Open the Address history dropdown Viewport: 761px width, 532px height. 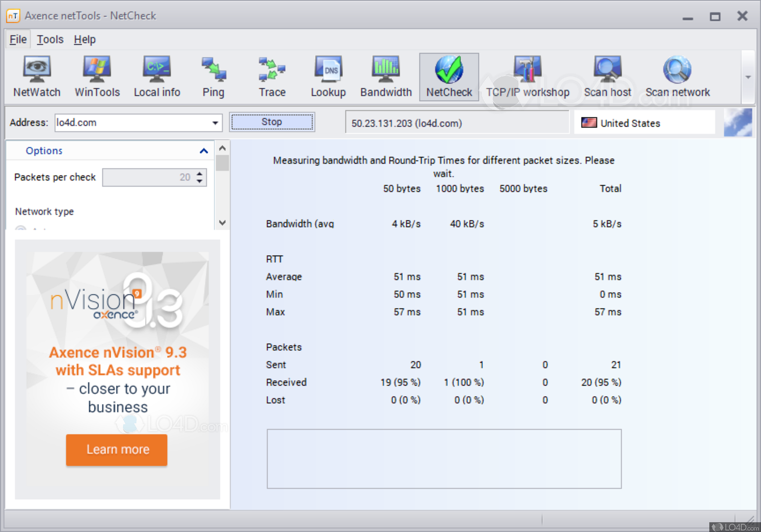click(x=215, y=123)
